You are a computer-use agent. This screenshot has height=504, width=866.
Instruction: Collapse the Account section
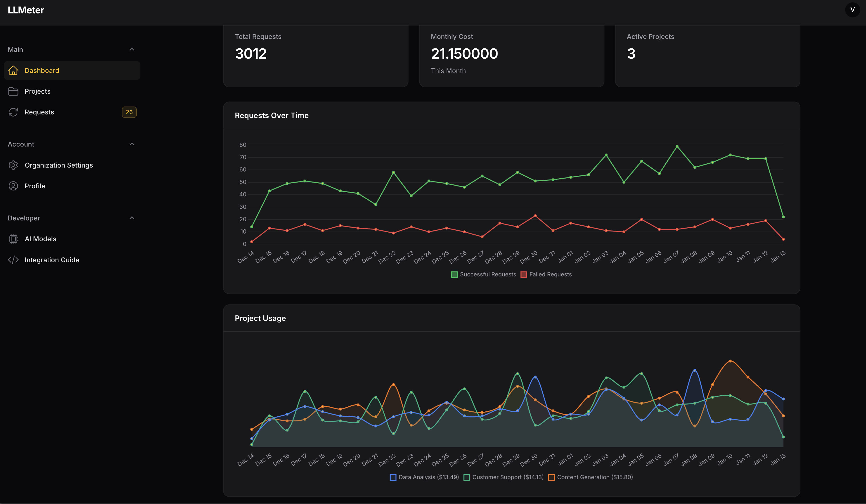132,144
